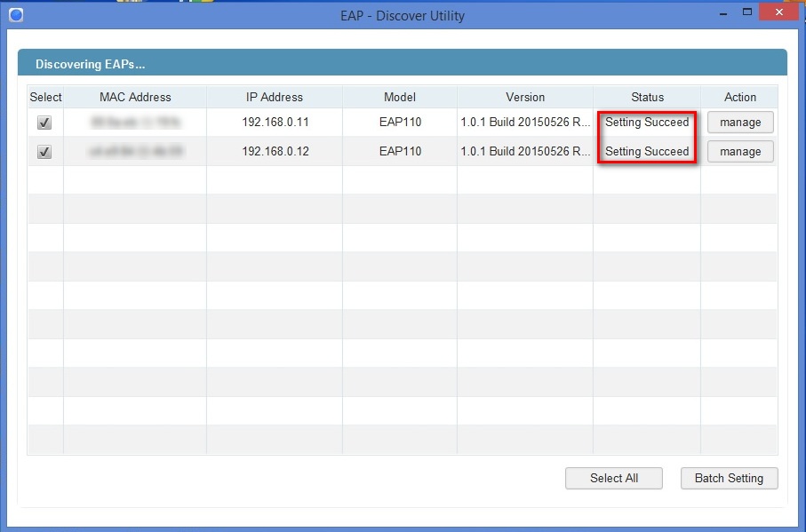The height and width of the screenshot is (532, 806).
Task: Click the version text 1.0.1 Build 20150526
Action: click(x=524, y=123)
